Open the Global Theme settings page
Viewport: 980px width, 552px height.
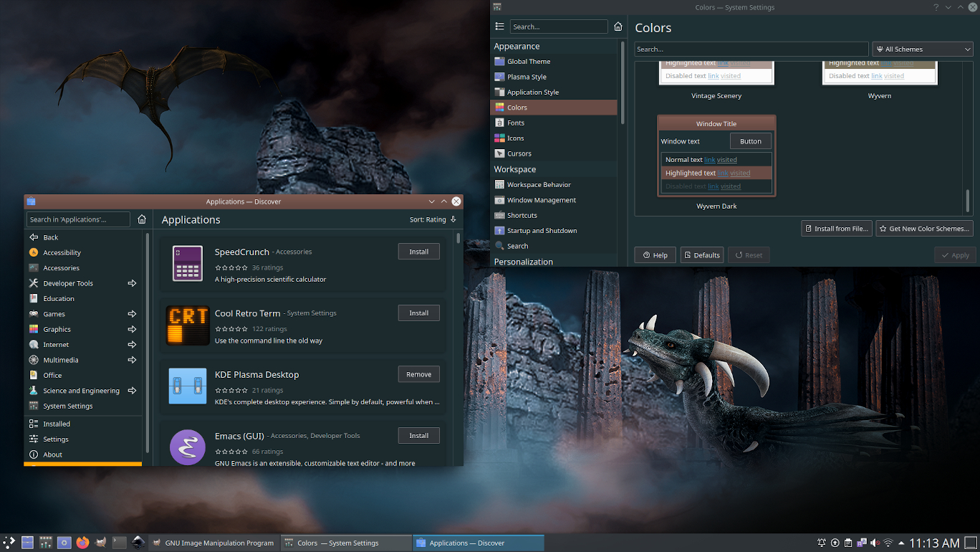point(553,62)
